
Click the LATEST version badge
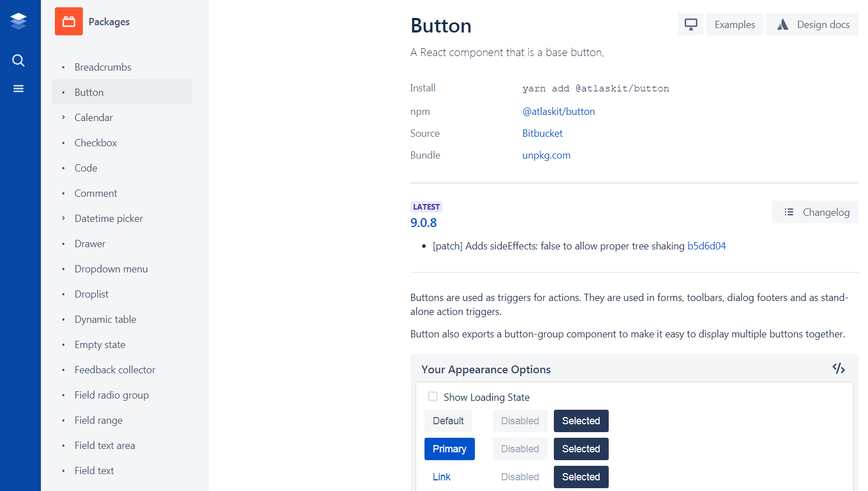coord(426,207)
